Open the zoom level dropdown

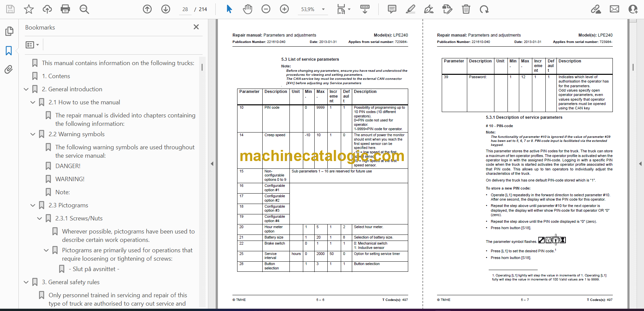click(323, 9)
